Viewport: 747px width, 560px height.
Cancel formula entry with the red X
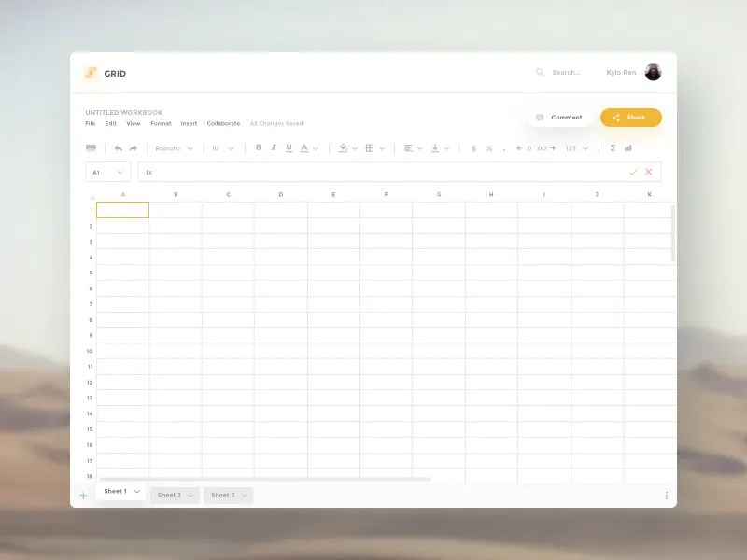pos(649,172)
